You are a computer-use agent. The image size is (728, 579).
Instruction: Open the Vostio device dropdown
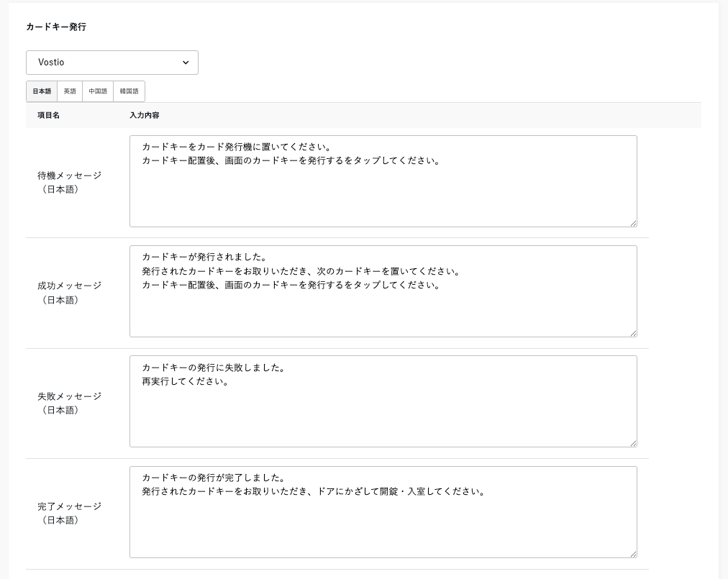click(112, 63)
